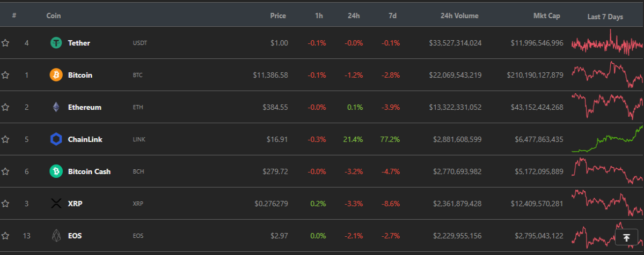Open the Bitcoin Cash name link
644x255 pixels.
click(x=89, y=171)
